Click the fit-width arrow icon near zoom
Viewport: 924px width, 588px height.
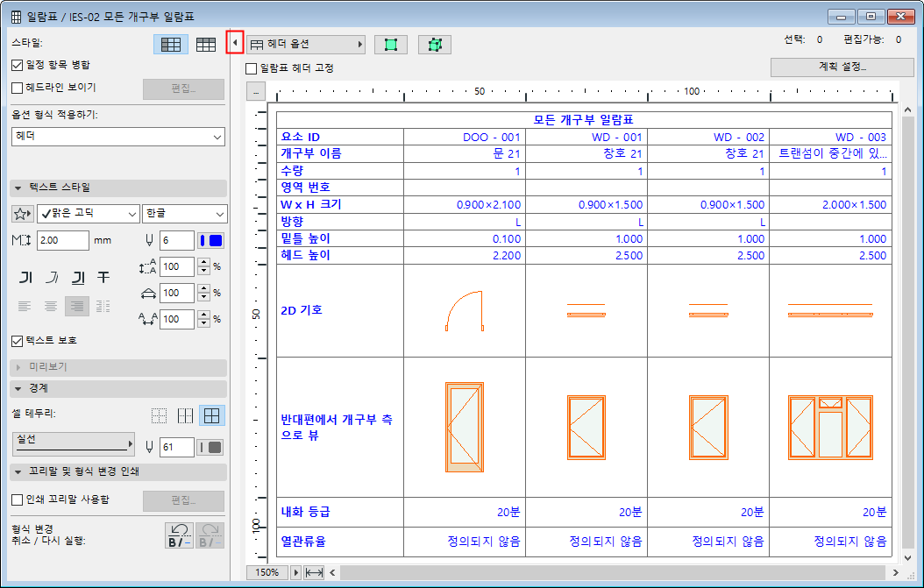(314, 573)
